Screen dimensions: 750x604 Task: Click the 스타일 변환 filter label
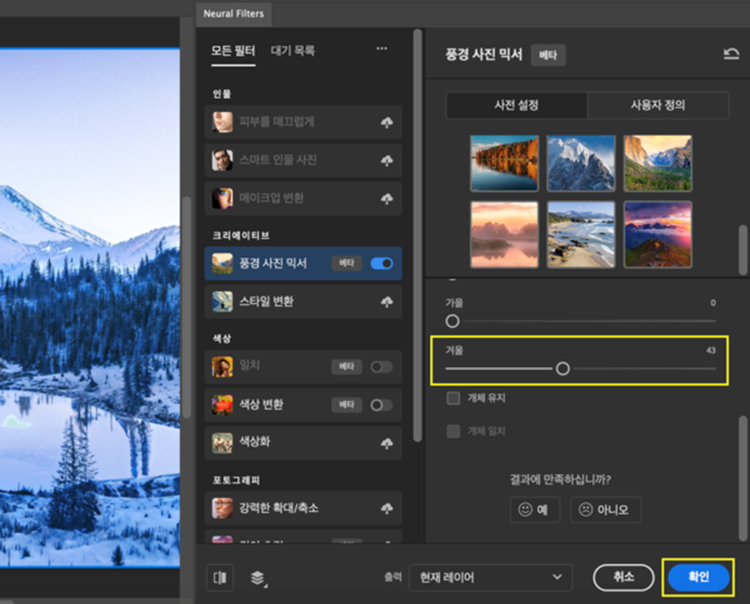coord(266,302)
